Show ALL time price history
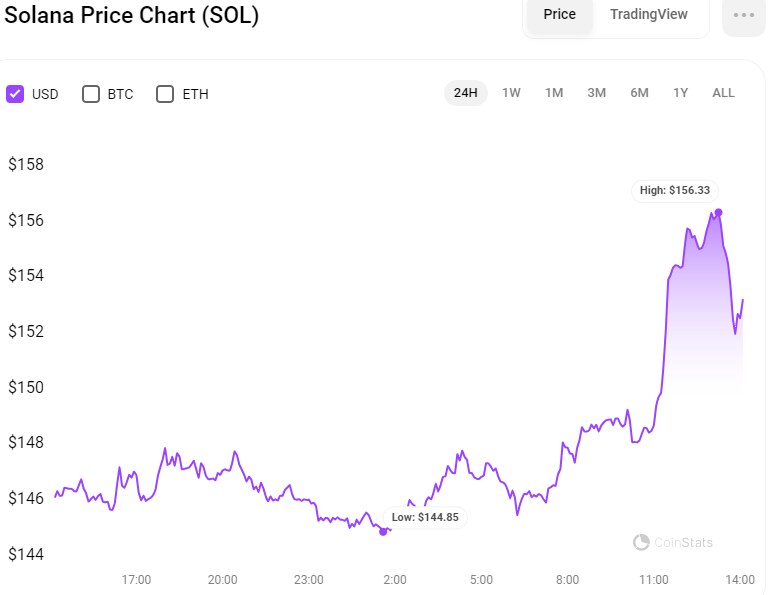This screenshot has height=595, width=772. pyautogui.click(x=723, y=93)
